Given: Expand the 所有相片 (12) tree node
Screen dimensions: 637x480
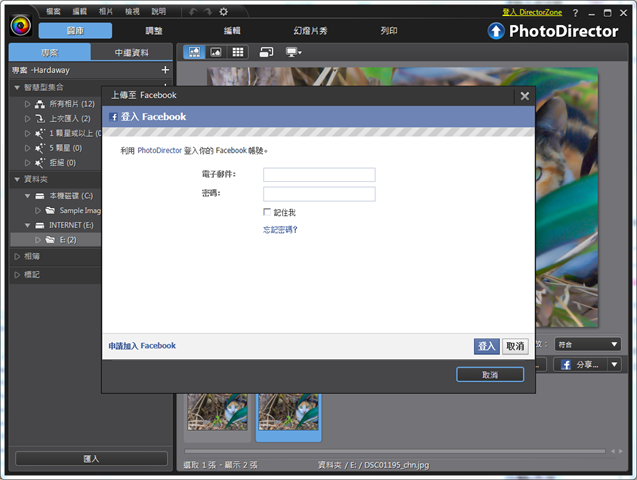Looking at the screenshot, I should 27,104.
